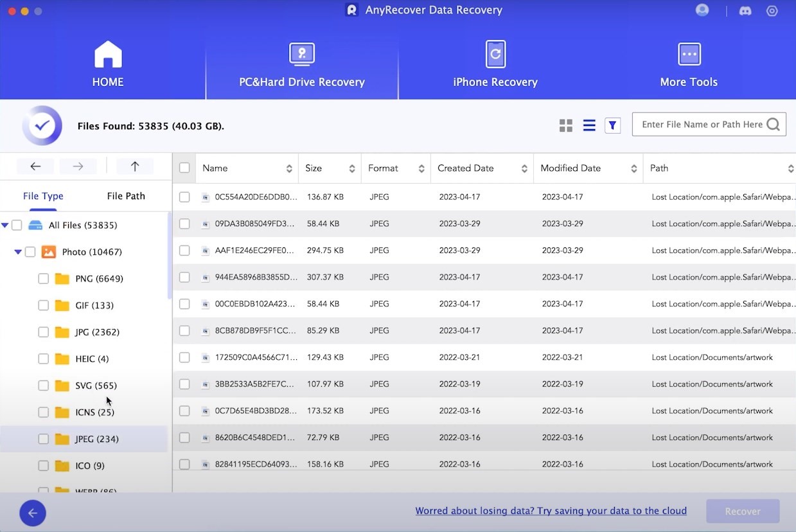Click the ICO folder icon
Viewport: 796px width, 532px height.
(62, 466)
